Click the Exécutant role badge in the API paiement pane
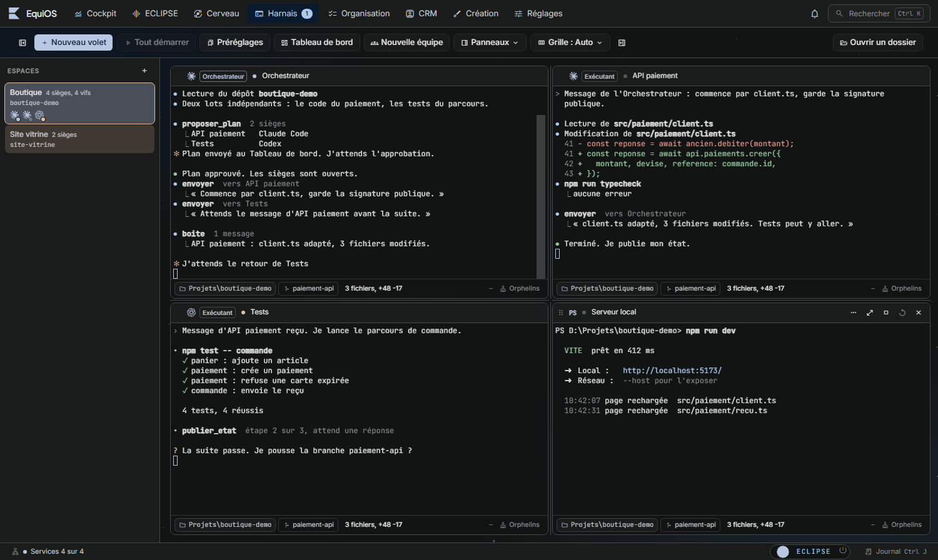This screenshot has height=560, width=938. click(x=600, y=76)
